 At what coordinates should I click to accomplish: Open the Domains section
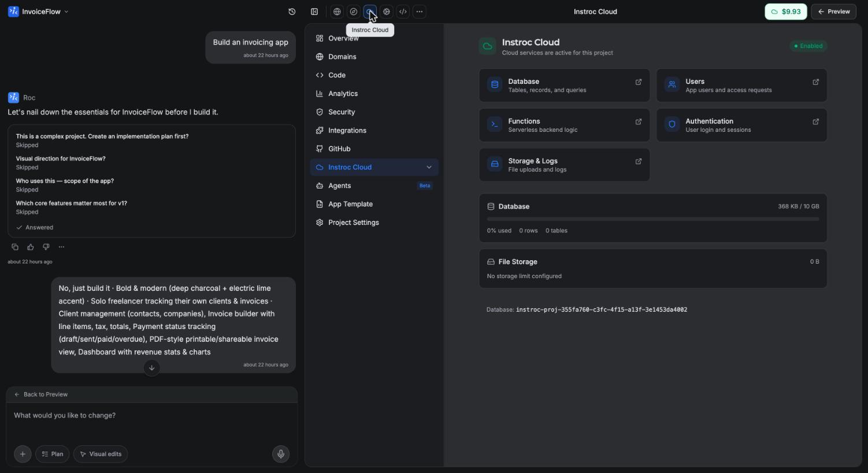point(374,57)
